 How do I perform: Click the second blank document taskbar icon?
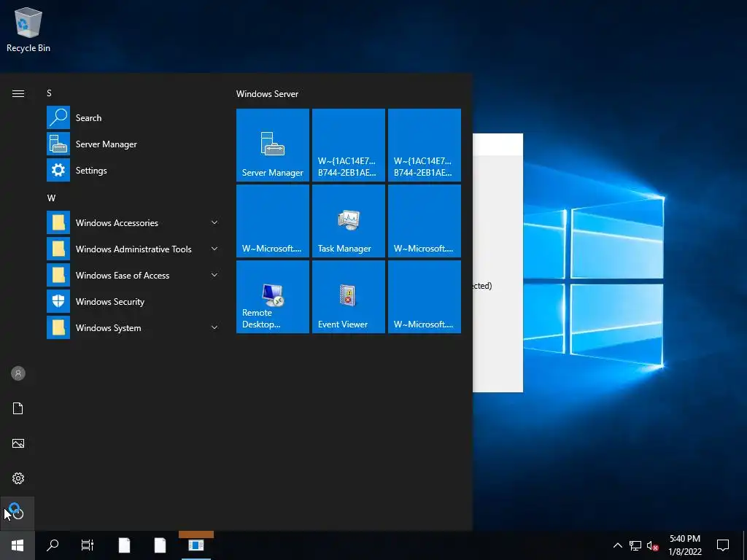[x=160, y=545]
